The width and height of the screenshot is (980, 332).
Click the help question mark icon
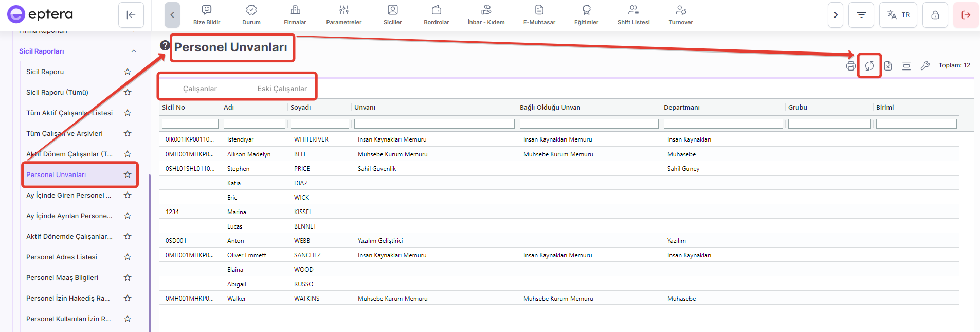[x=165, y=45]
